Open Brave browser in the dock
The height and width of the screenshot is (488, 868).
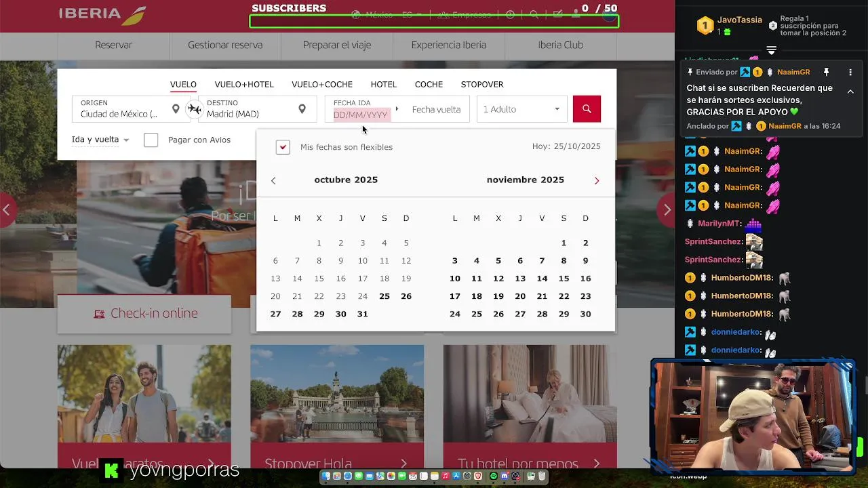tap(478, 476)
